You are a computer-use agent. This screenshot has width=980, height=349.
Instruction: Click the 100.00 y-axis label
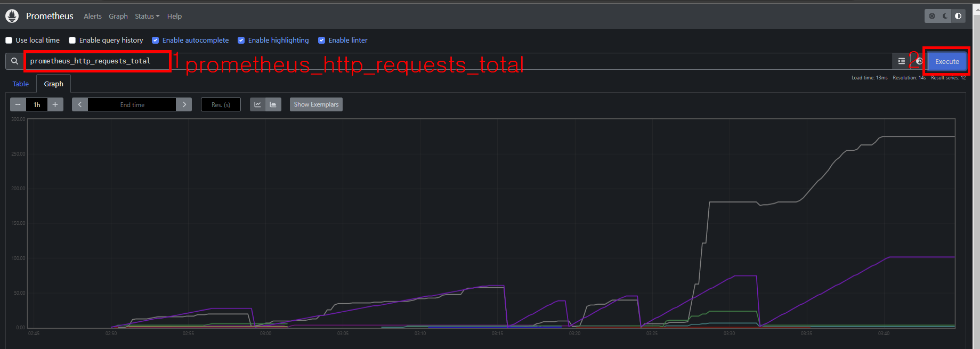click(x=18, y=258)
